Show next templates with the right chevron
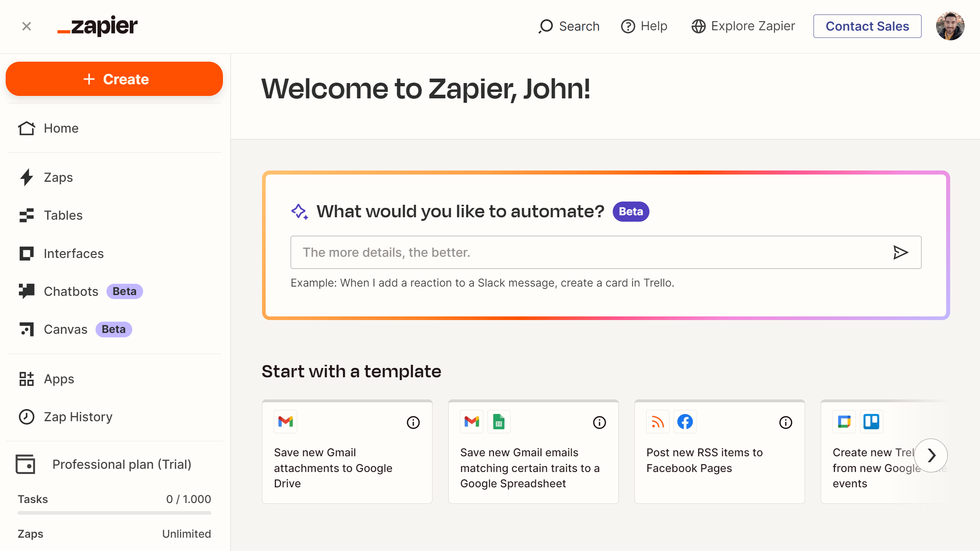The width and height of the screenshot is (980, 551). coord(931,455)
